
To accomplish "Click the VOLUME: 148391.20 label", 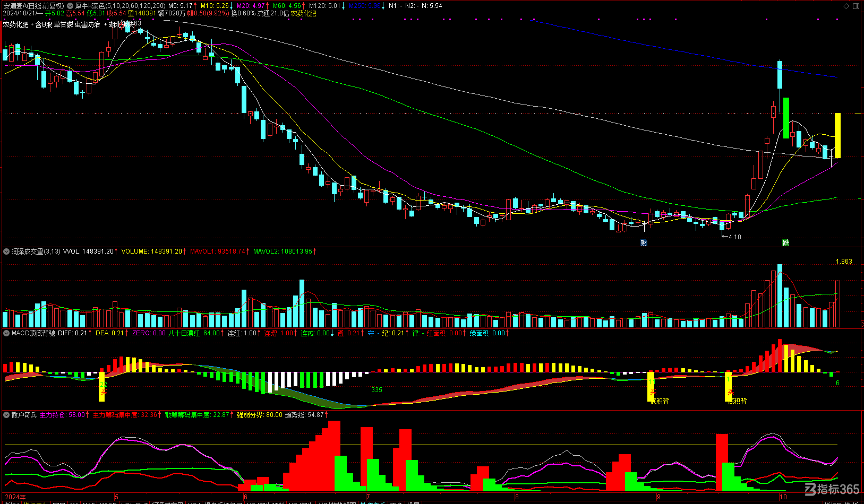I will click(151, 251).
